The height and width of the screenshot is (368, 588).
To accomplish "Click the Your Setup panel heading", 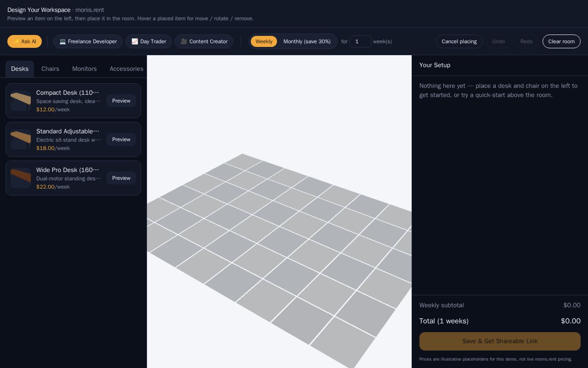I will coord(435,65).
